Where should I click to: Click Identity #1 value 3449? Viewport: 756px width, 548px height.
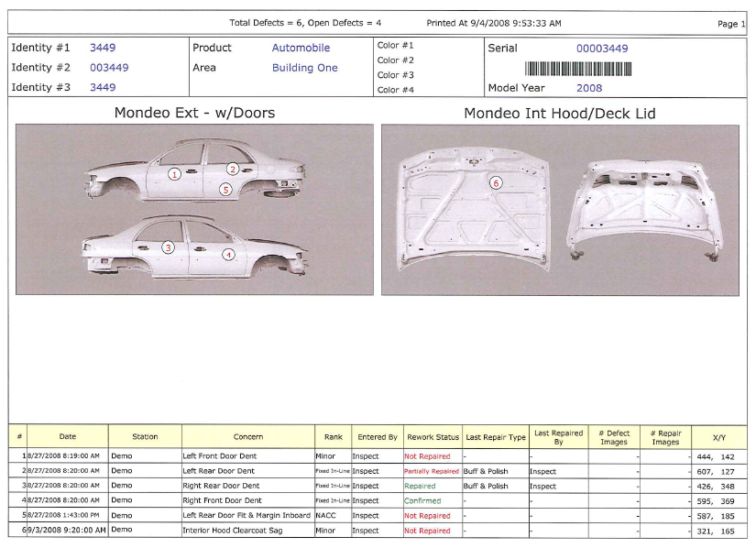(x=103, y=48)
